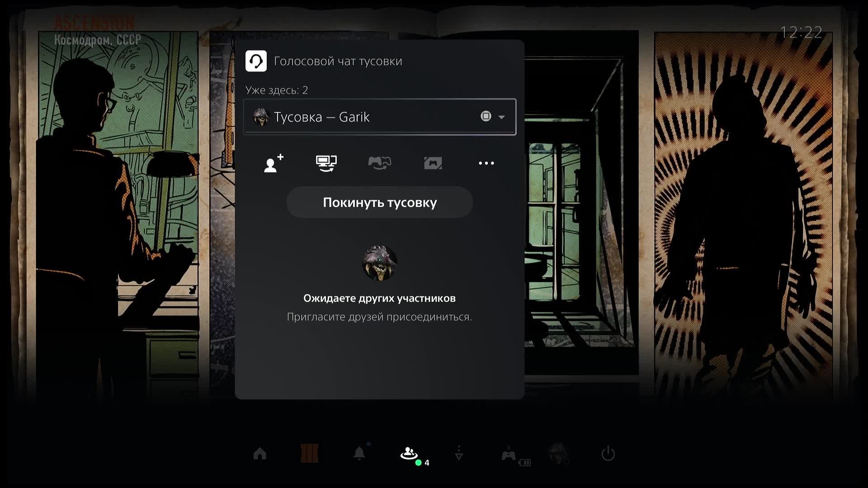Click the Голосовой чат тусовки header
The image size is (868, 488).
[x=338, y=61]
